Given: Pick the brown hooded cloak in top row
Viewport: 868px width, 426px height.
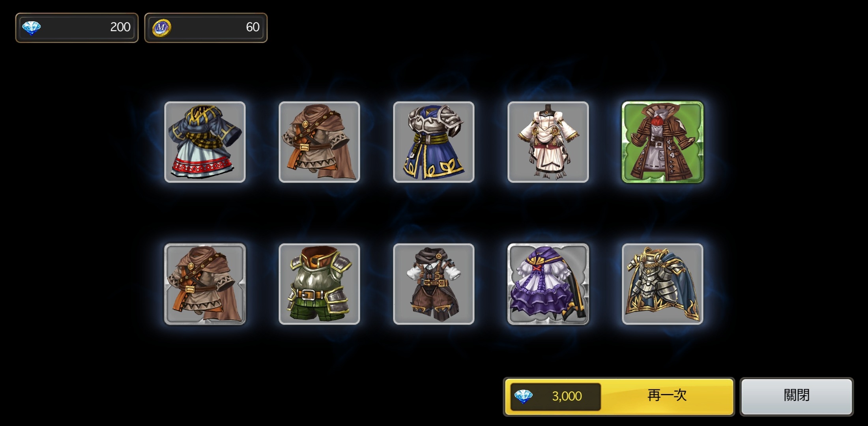Looking at the screenshot, I should pyautogui.click(x=319, y=142).
